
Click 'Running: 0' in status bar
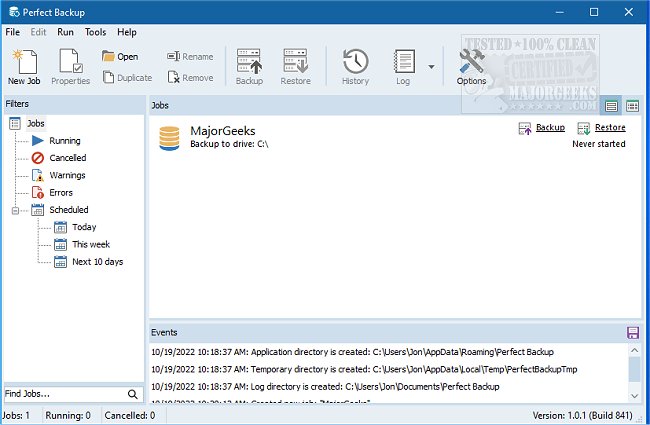68,415
